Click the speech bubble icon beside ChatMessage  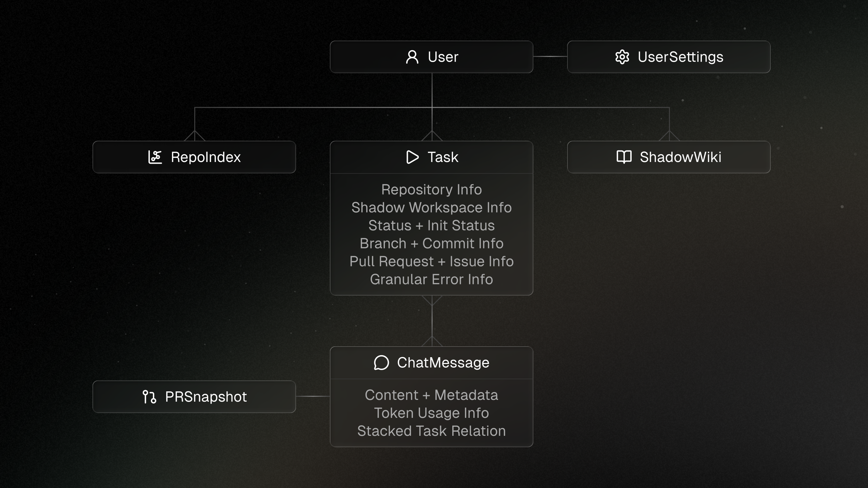[x=381, y=363]
